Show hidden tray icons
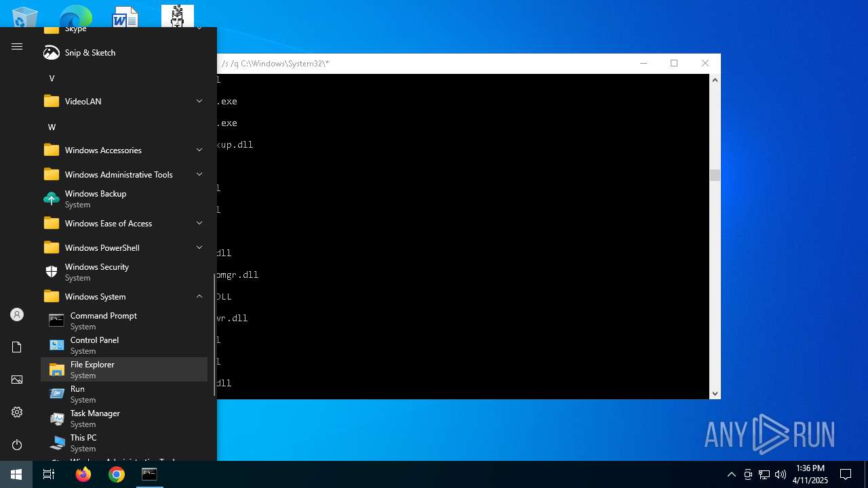The image size is (868, 488). point(731,474)
